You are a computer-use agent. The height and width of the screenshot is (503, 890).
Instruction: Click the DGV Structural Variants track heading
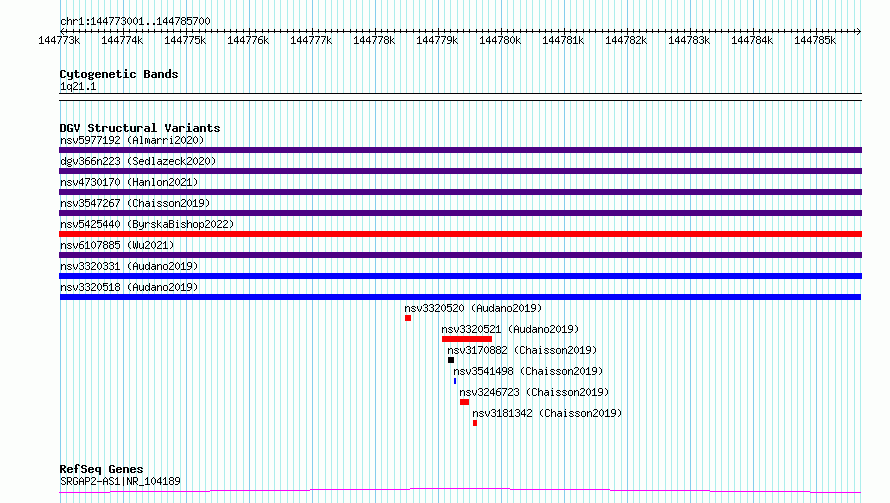tap(140, 128)
